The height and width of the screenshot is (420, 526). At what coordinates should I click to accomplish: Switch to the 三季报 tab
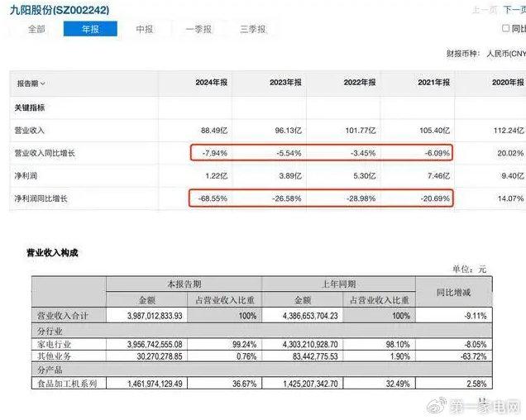pos(253,29)
